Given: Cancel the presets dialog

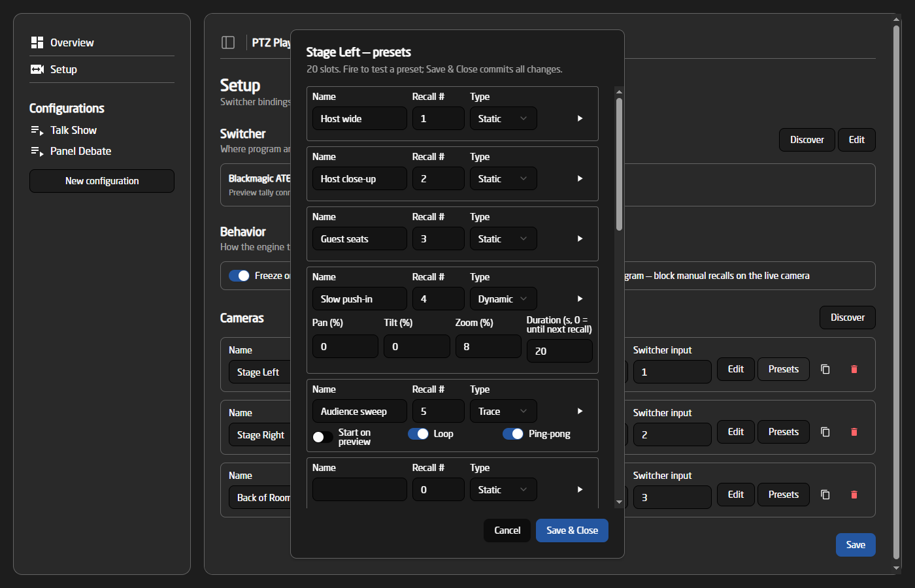Looking at the screenshot, I should tap(507, 531).
